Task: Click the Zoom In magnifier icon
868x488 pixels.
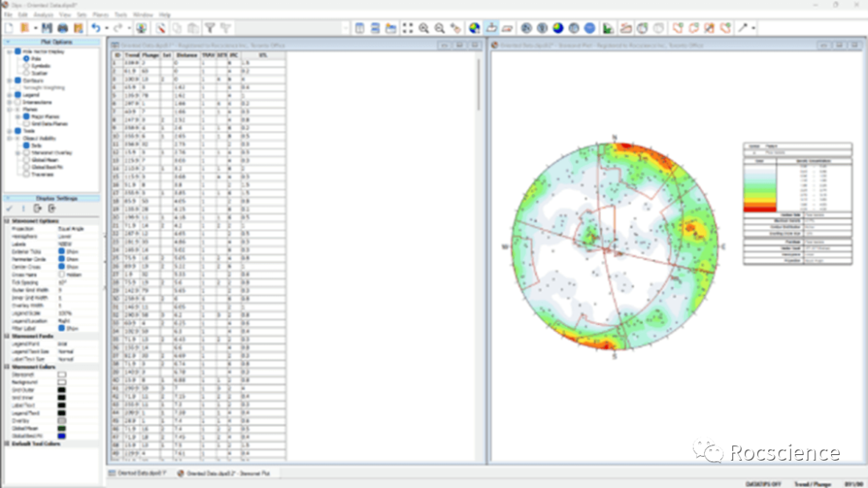Action: (x=424, y=28)
